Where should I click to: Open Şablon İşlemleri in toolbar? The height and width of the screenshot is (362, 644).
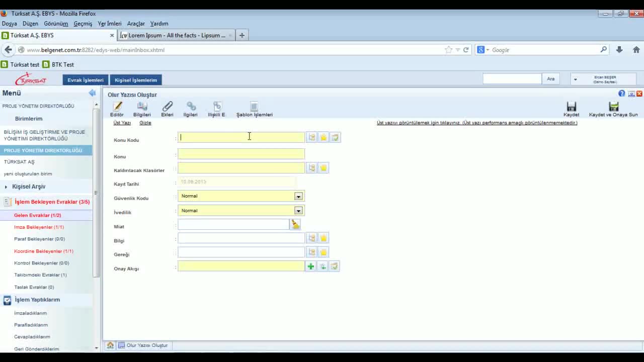coord(254,107)
